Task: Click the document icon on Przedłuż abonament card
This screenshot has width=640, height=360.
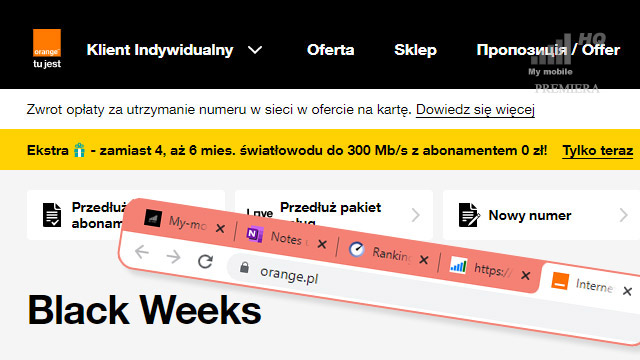Action: click(52, 215)
